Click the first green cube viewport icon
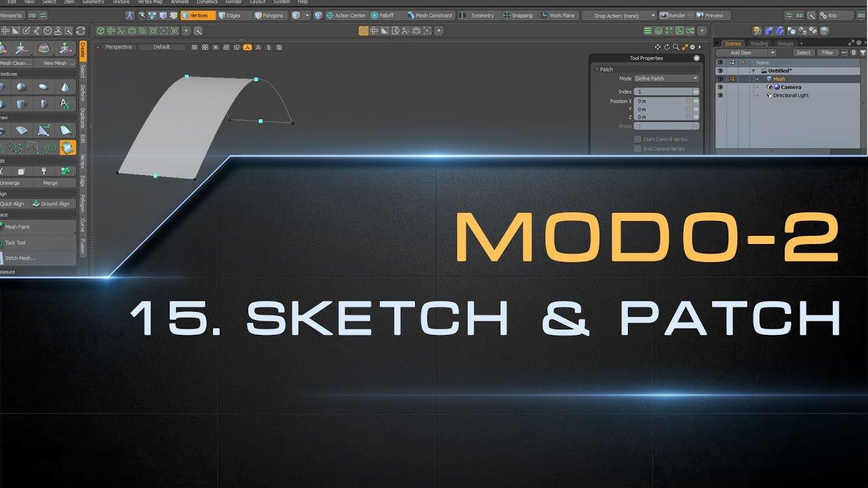 [x=100, y=30]
